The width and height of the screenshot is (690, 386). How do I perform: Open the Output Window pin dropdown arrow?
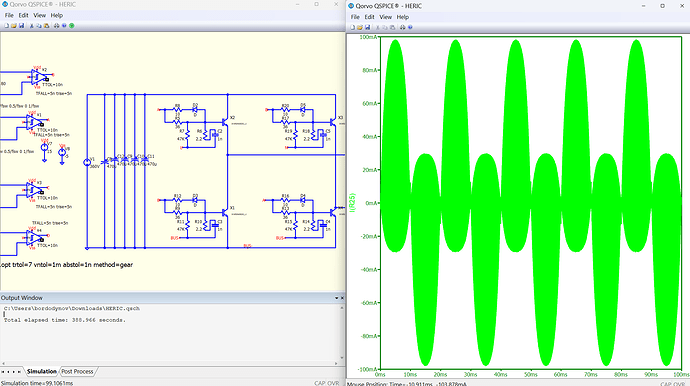point(337,298)
